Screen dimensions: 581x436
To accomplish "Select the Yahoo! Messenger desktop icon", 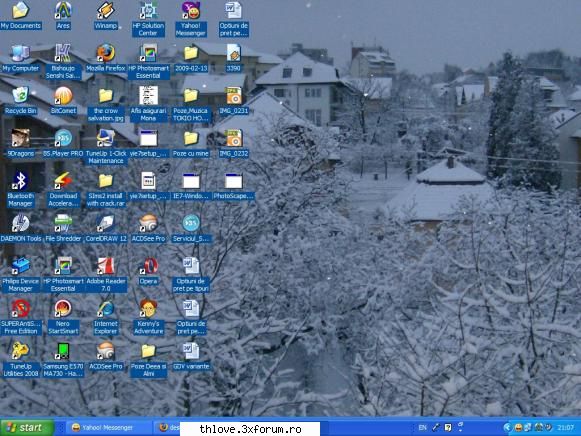I will pos(190,19).
